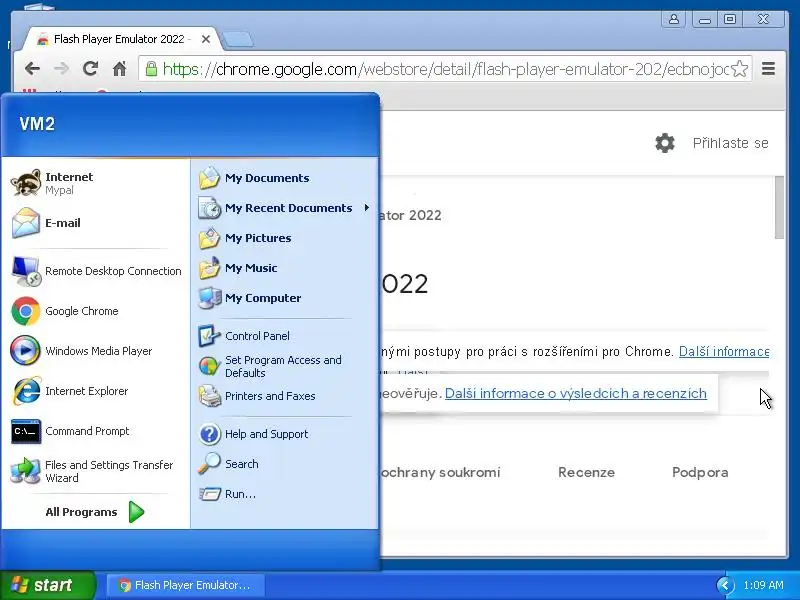Switch to Recenze tab
Image resolution: width=800 pixels, height=600 pixels.
(x=586, y=472)
